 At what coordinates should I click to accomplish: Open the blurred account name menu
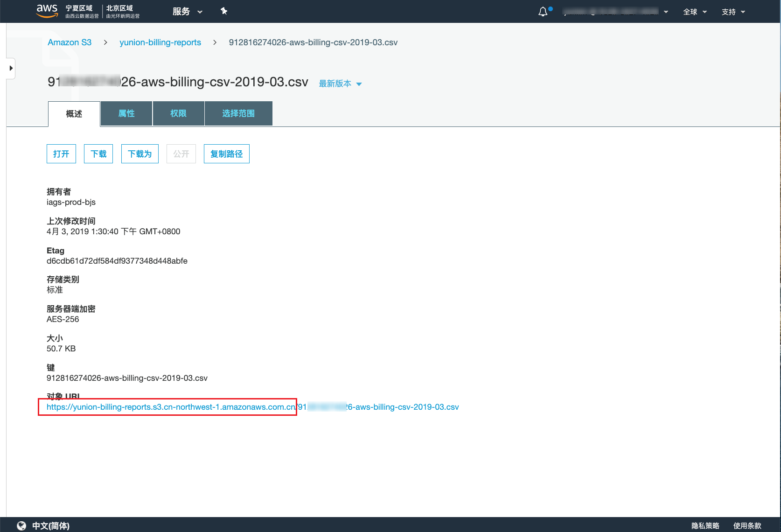coord(615,12)
